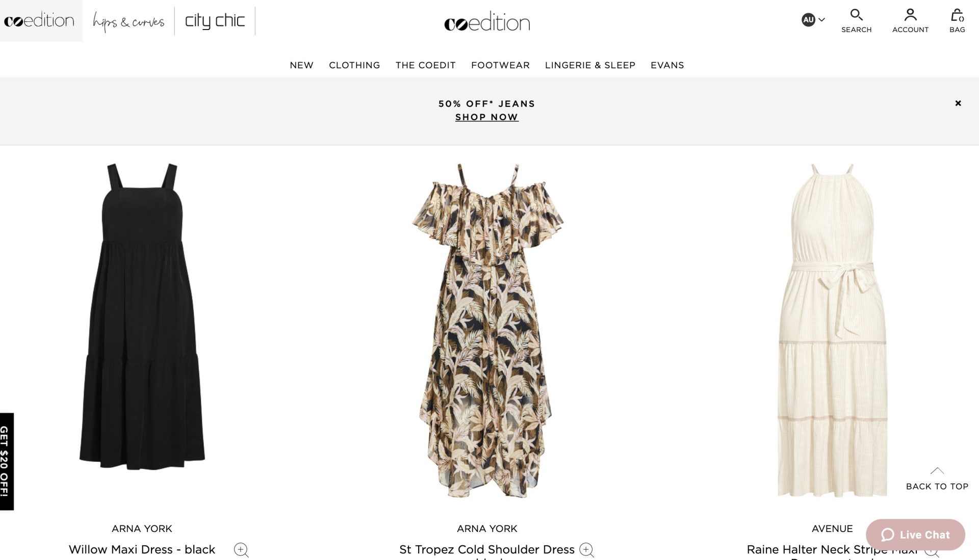Open the Get $20 Off side tab
Screen dimensions: 979x560
click(x=7, y=461)
